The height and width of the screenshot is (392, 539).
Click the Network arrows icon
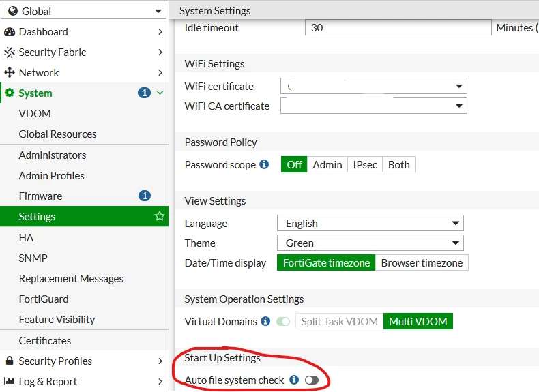10,72
